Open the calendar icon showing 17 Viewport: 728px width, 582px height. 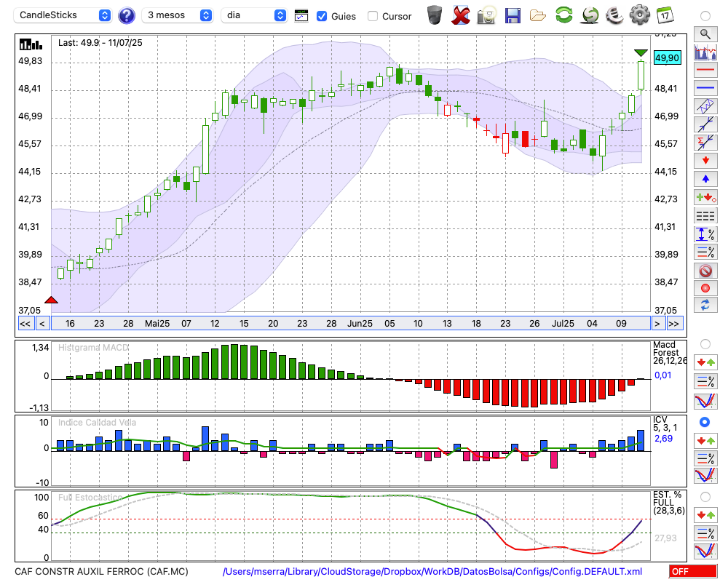(x=665, y=15)
